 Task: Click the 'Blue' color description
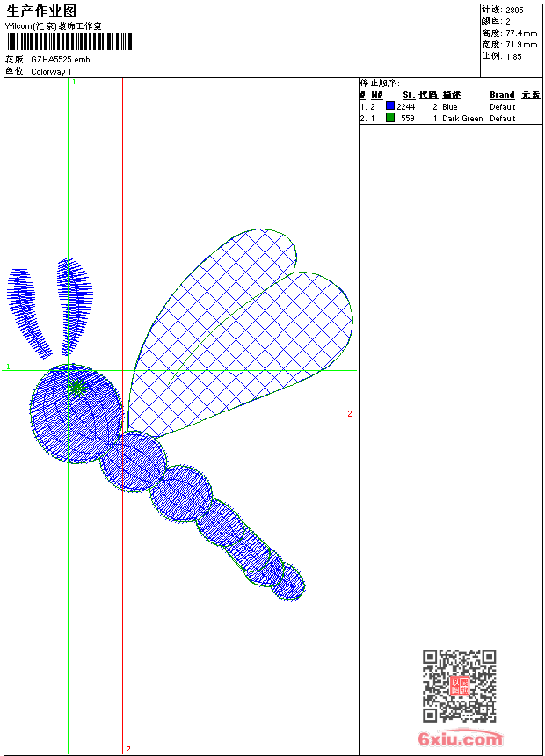tap(449, 106)
